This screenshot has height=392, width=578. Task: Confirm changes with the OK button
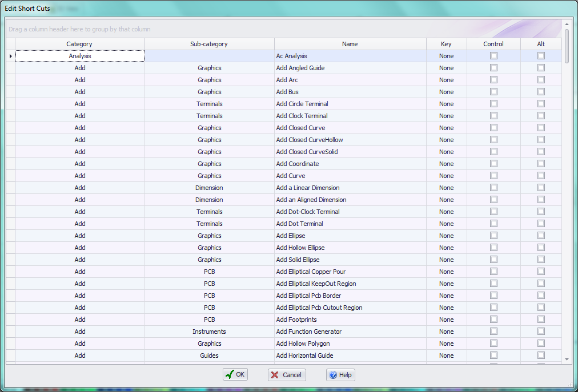tap(235, 375)
